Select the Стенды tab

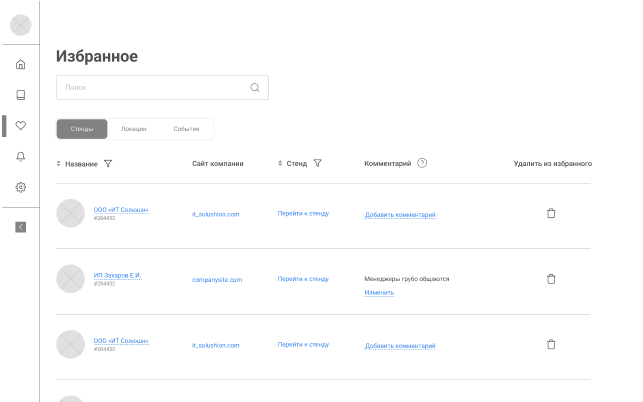coord(82,129)
